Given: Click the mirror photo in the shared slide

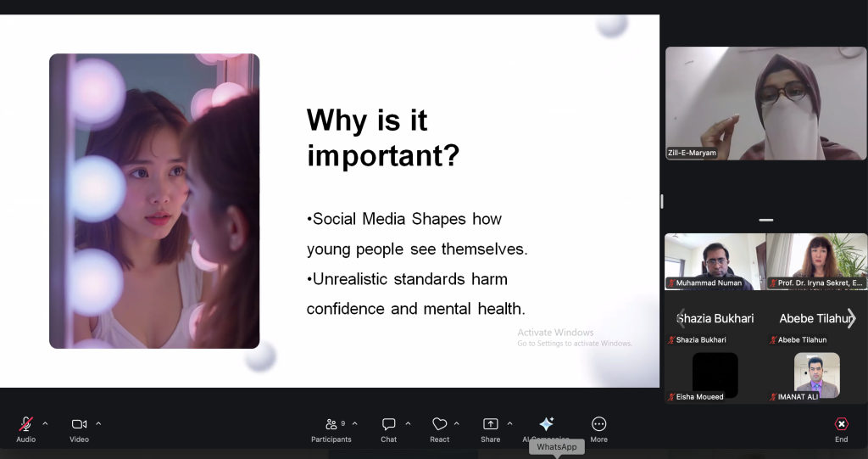Looking at the screenshot, I should (x=154, y=201).
